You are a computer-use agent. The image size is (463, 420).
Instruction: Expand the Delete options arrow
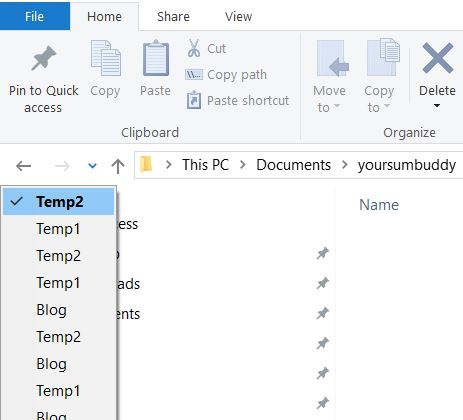pos(437,106)
